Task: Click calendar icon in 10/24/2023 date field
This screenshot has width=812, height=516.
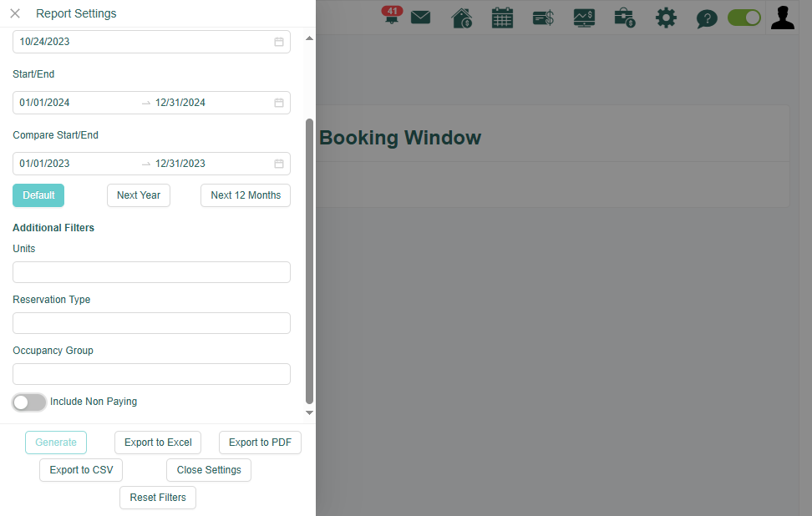Action: point(279,42)
